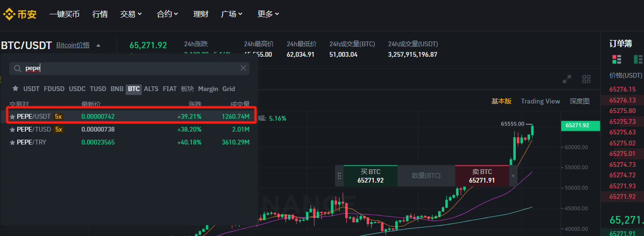Switch to the Margin market tab
This screenshot has width=644, height=236.
(208, 89)
